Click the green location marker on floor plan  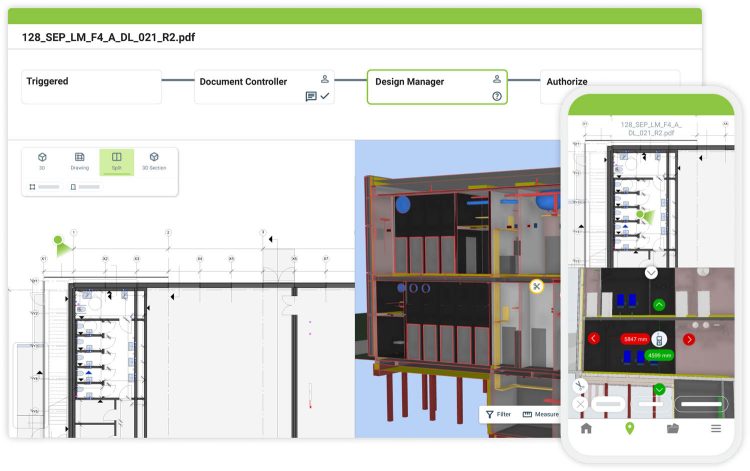59,241
